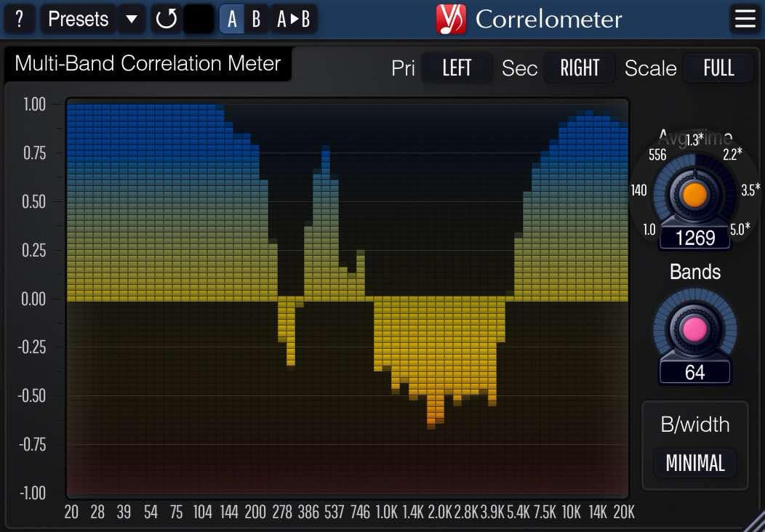Change the Sec channel RIGHT selector
The image size is (765, 532).
[x=580, y=68]
